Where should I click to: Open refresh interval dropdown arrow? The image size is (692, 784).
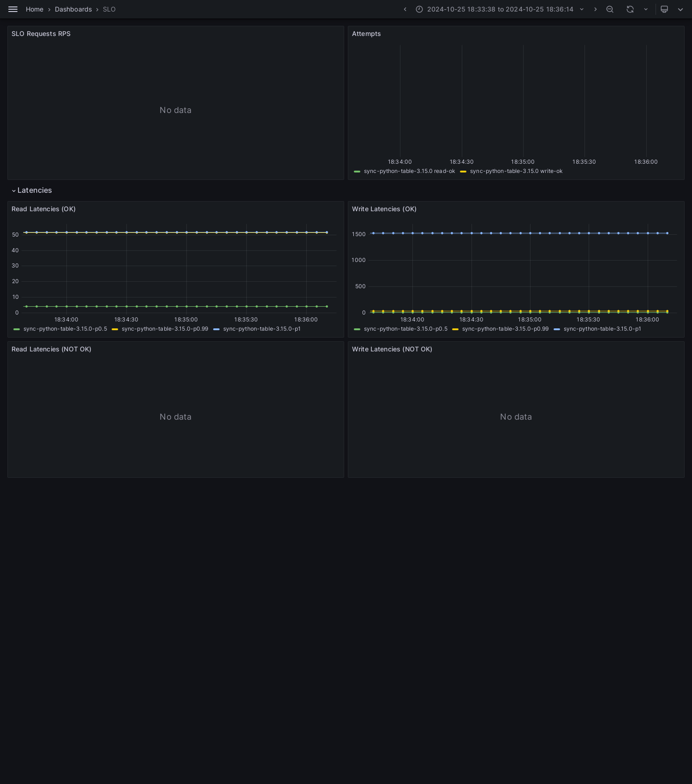(x=646, y=9)
